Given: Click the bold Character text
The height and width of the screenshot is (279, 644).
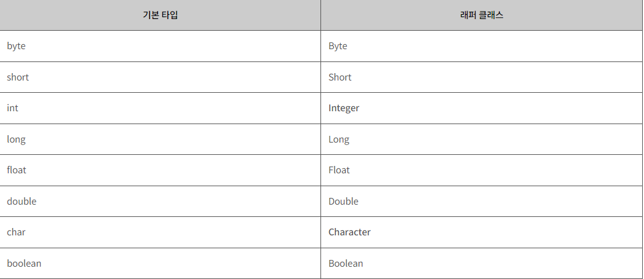Looking at the screenshot, I should click(x=349, y=232).
